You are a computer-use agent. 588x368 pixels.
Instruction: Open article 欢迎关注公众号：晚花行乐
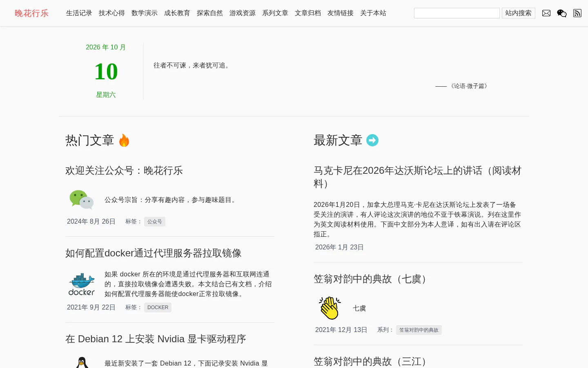[124, 171]
